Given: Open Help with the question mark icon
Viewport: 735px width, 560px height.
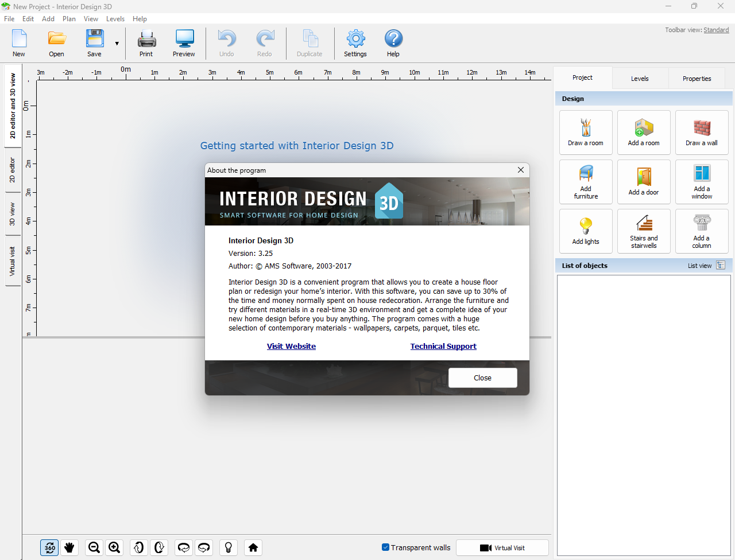Looking at the screenshot, I should (x=393, y=44).
